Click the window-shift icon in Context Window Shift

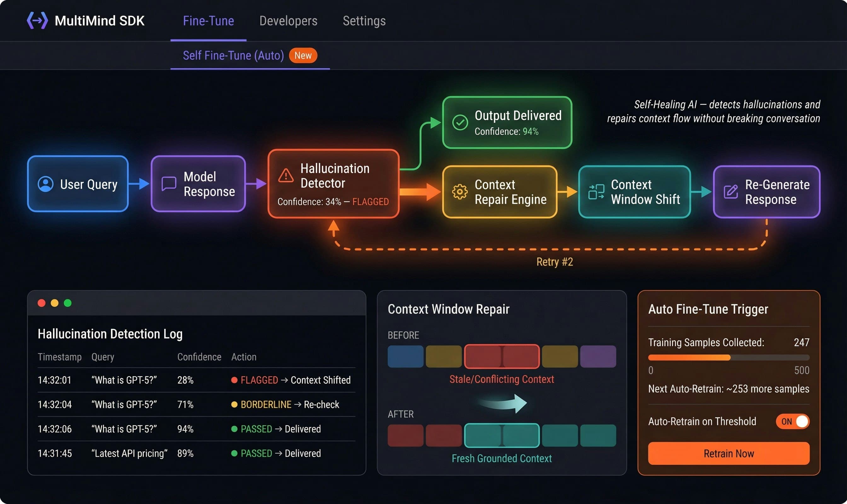coord(596,192)
